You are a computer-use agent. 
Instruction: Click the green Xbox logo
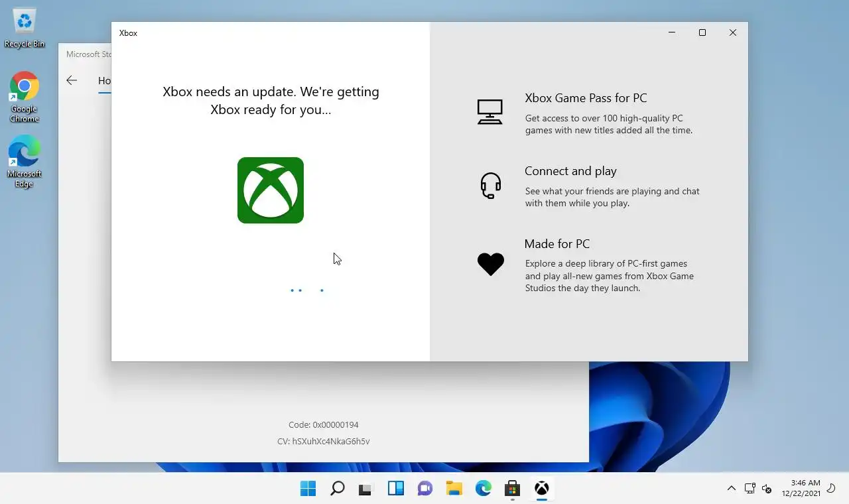[x=271, y=190]
